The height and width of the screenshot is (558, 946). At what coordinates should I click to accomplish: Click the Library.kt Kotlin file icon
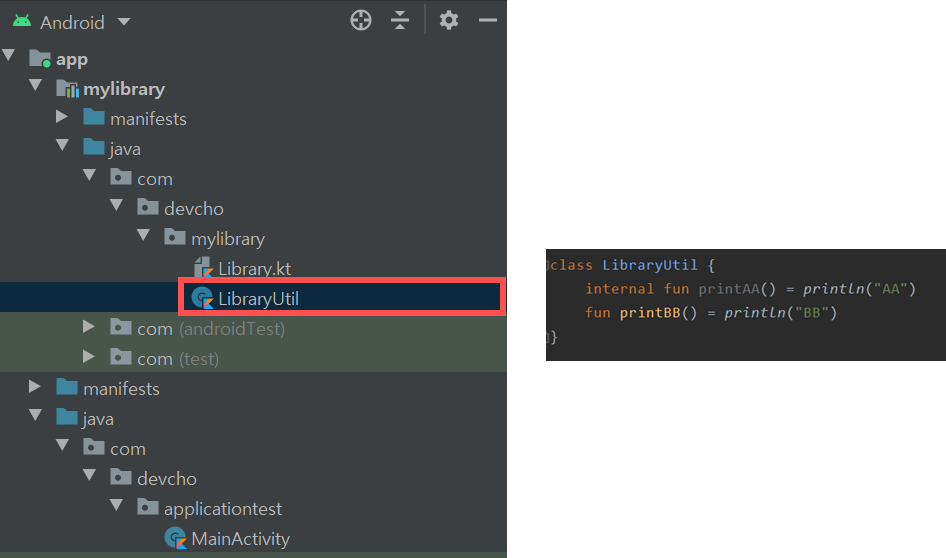click(203, 268)
